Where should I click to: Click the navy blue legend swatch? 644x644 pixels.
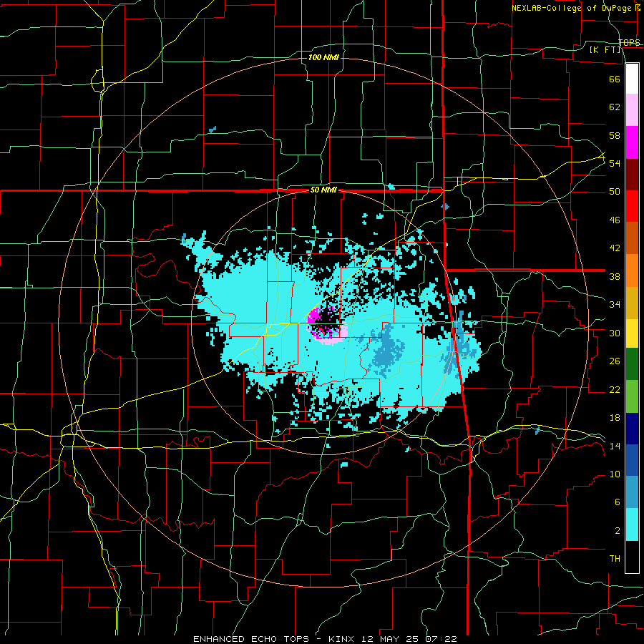pos(632,429)
